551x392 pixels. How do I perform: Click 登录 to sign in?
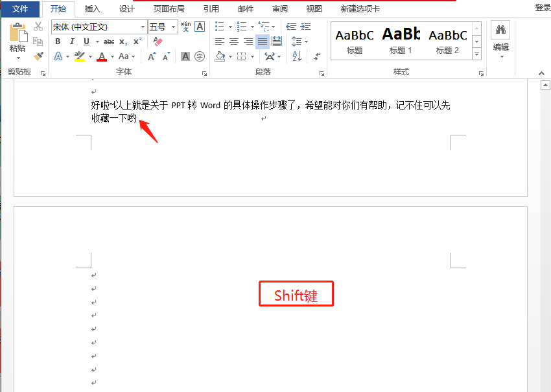pos(543,8)
